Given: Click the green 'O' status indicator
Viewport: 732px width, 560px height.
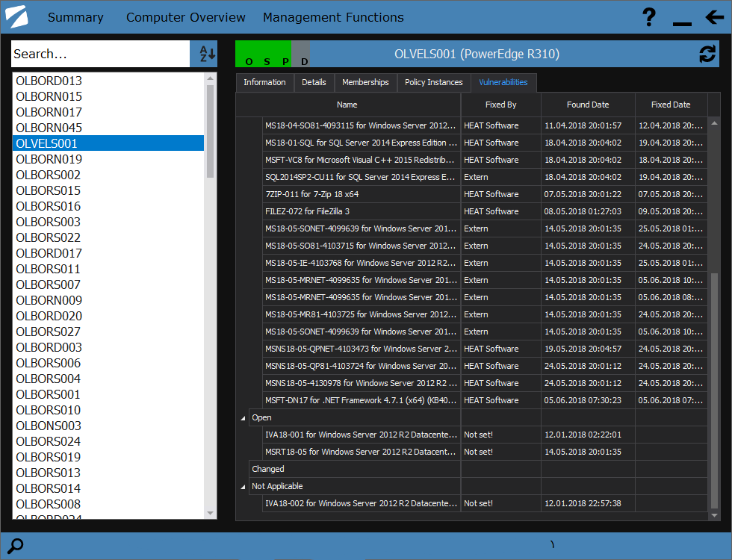Looking at the screenshot, I should (x=249, y=55).
